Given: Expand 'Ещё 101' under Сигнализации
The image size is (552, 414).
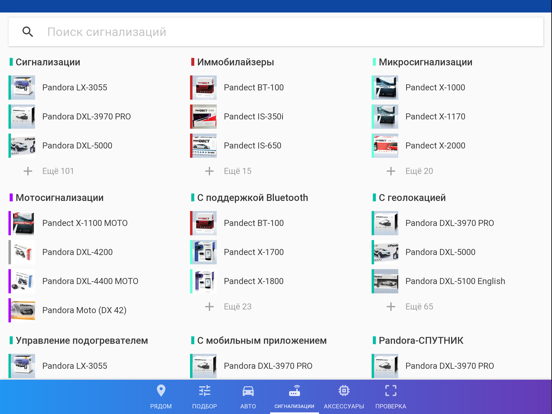Looking at the screenshot, I should (x=49, y=171).
